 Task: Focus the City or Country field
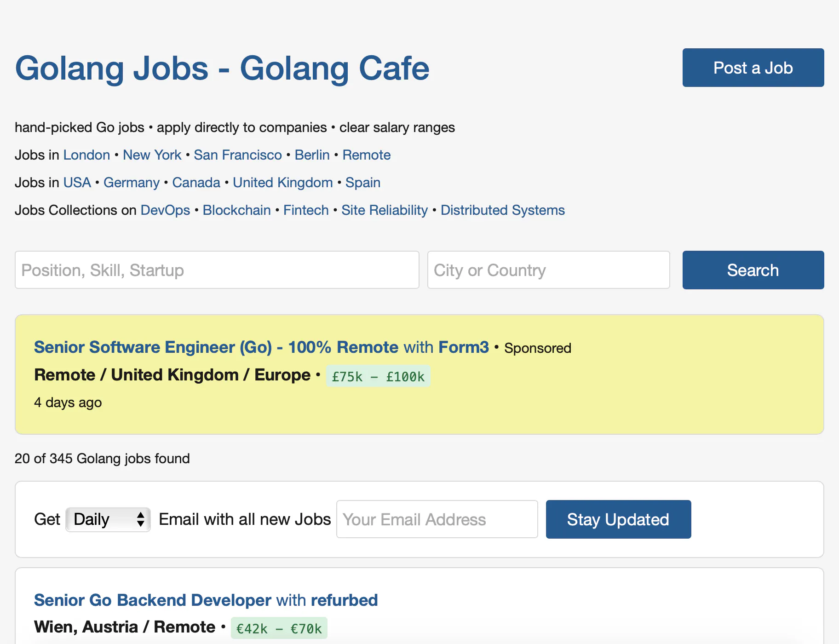point(548,270)
